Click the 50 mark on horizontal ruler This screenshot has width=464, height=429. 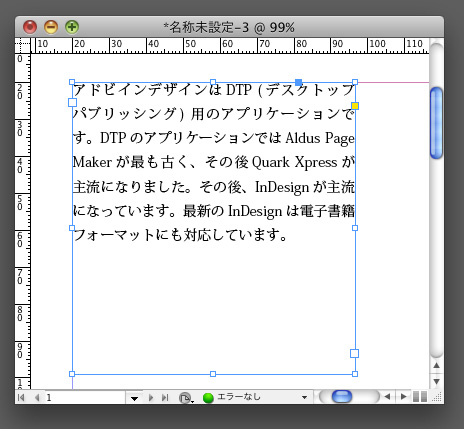pos(190,44)
